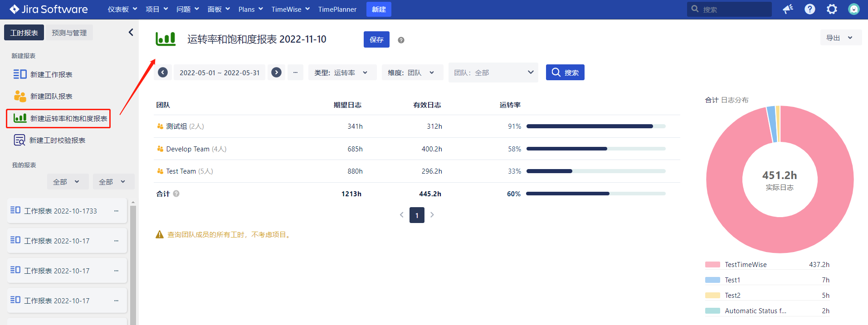
Task: Open the settings gear icon
Action: pyautogui.click(x=832, y=9)
